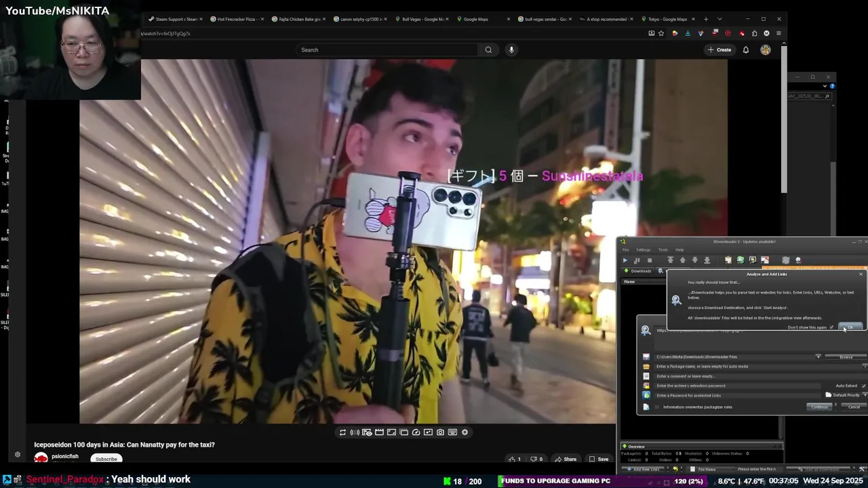
Task: Click the Continue button in JDownloader
Action: [x=819, y=407]
